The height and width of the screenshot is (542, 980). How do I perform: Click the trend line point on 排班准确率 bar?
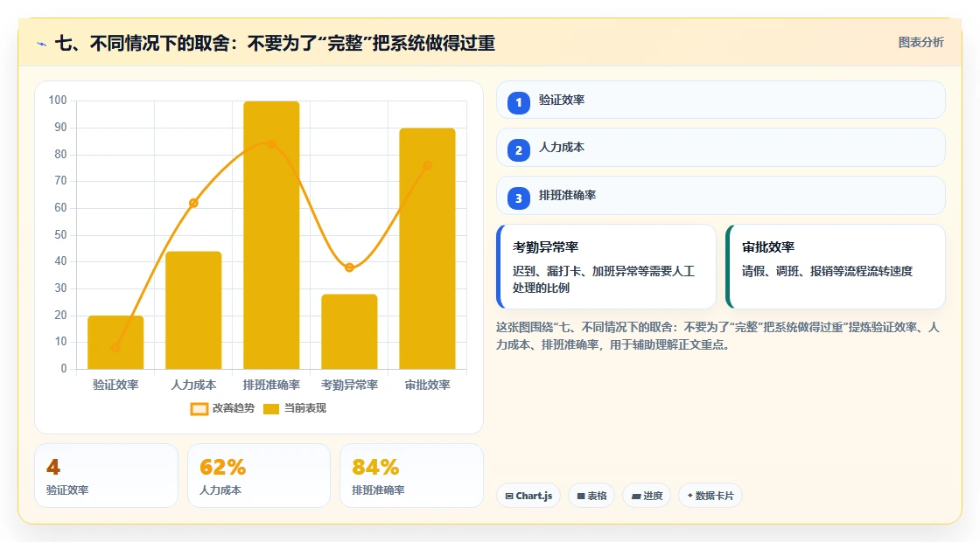coord(271,144)
